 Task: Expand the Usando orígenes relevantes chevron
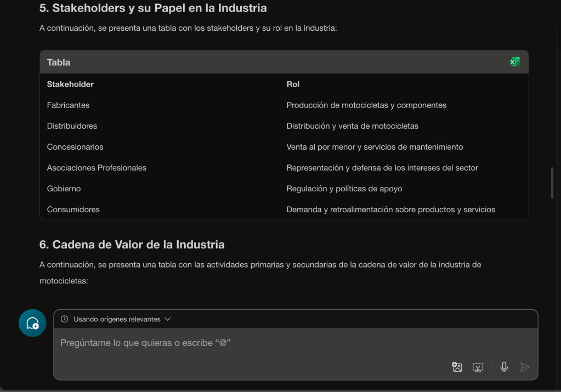coord(168,319)
